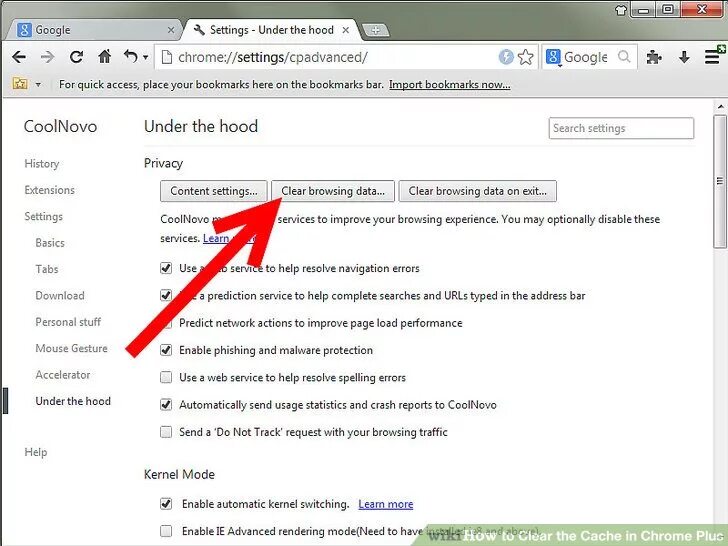Close the Settings - Under the hood tab
728x546 pixels.
click(x=345, y=30)
